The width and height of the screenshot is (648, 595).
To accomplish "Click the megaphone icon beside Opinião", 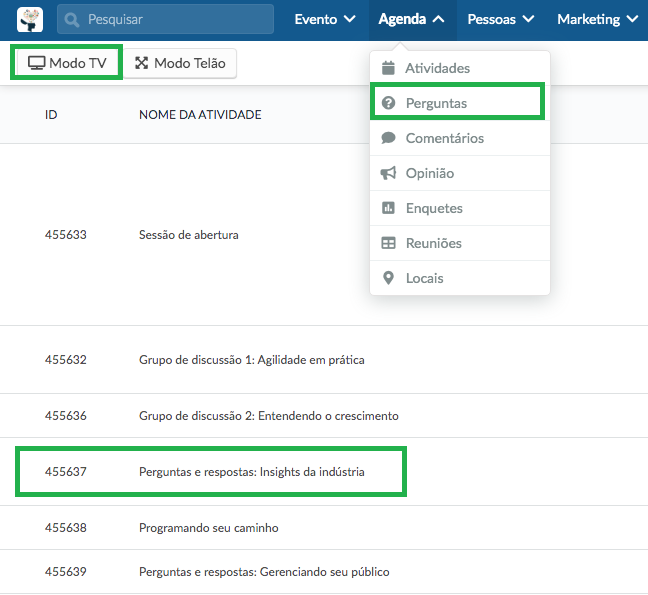I will coord(388,173).
